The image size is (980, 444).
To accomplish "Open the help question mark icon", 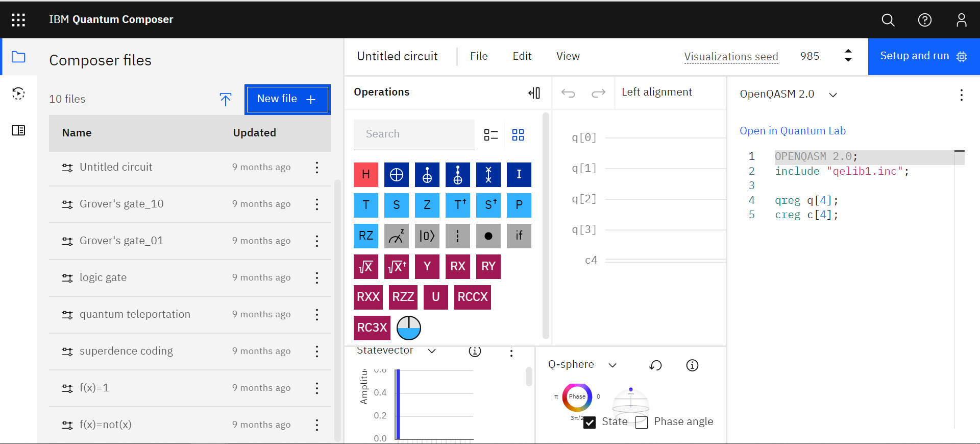I will point(925,19).
